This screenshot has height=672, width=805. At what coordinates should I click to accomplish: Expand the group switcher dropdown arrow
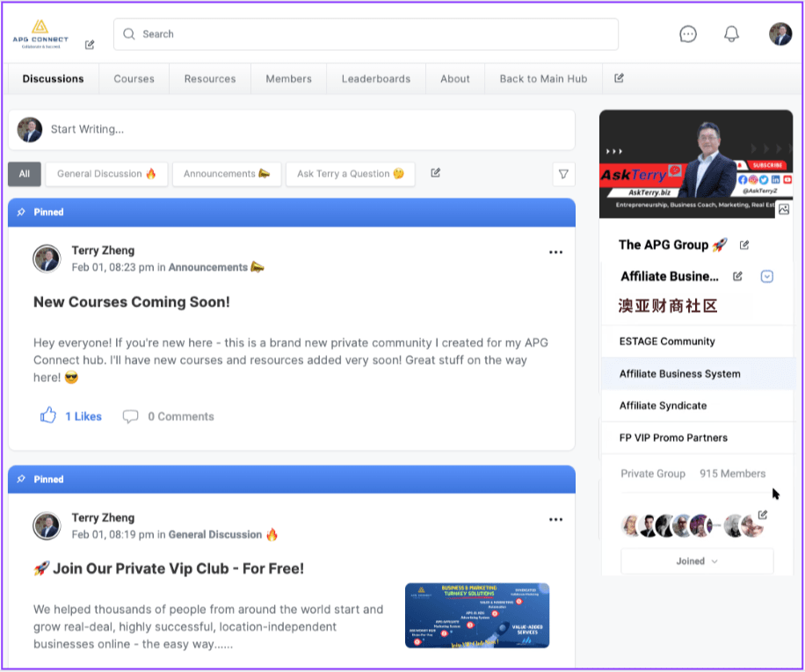click(766, 277)
